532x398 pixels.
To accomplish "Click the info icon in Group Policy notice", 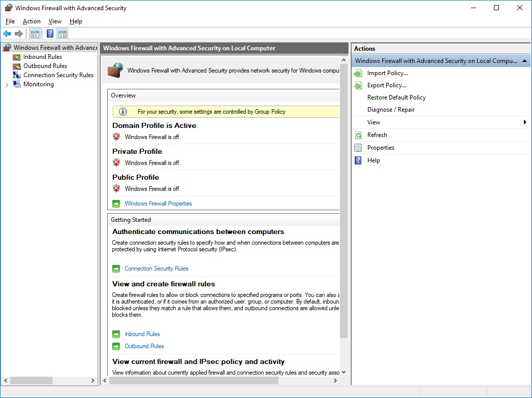I will click(x=123, y=112).
